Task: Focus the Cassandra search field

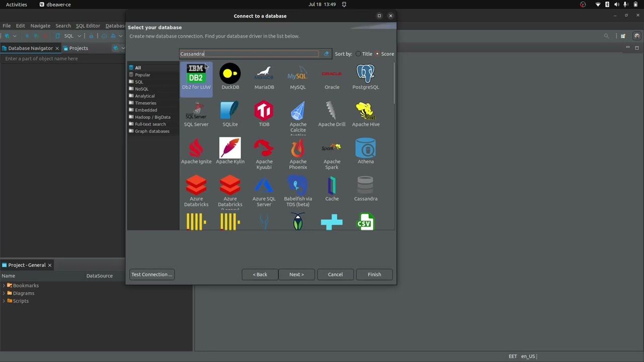Action: (x=249, y=54)
